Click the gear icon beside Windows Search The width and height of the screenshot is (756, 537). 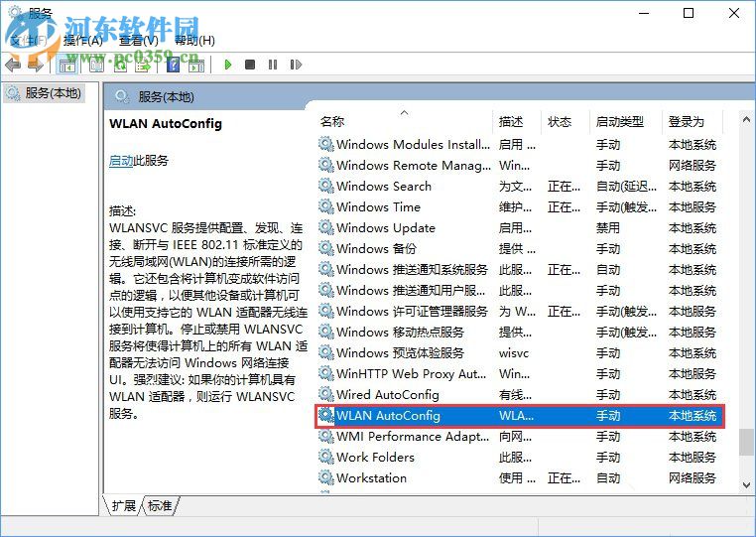326,186
